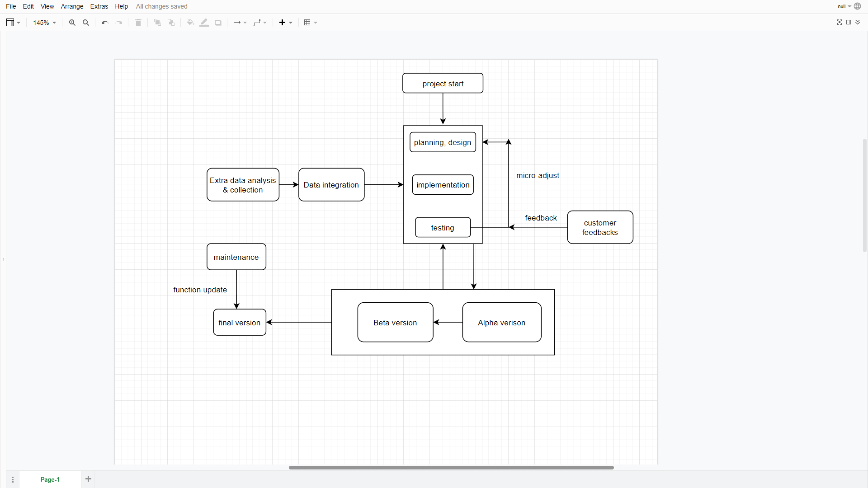Select the maintenance shape

236,257
